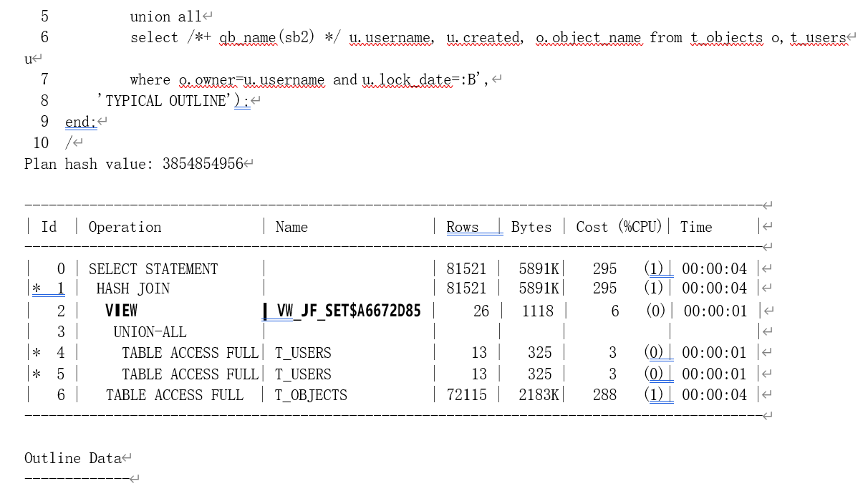Viewport: 868px width, 486px height.
Task: Click bytes value '1118'
Action: point(538,311)
